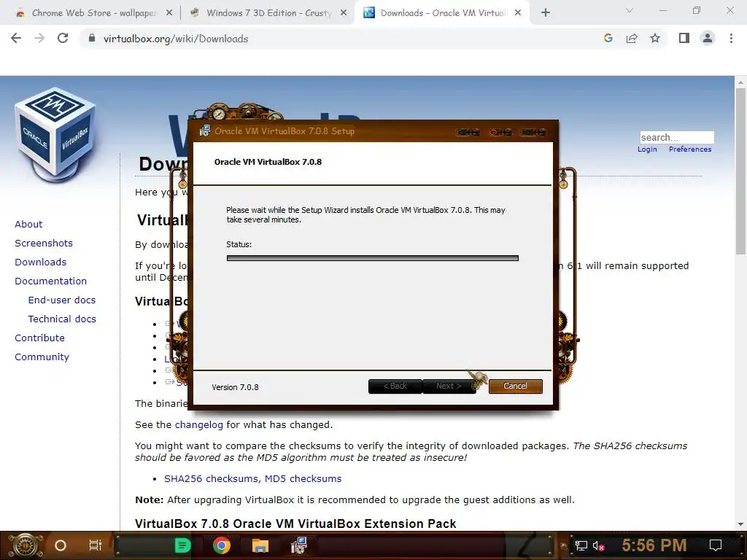Go to Downloads in the sidebar

click(x=41, y=262)
